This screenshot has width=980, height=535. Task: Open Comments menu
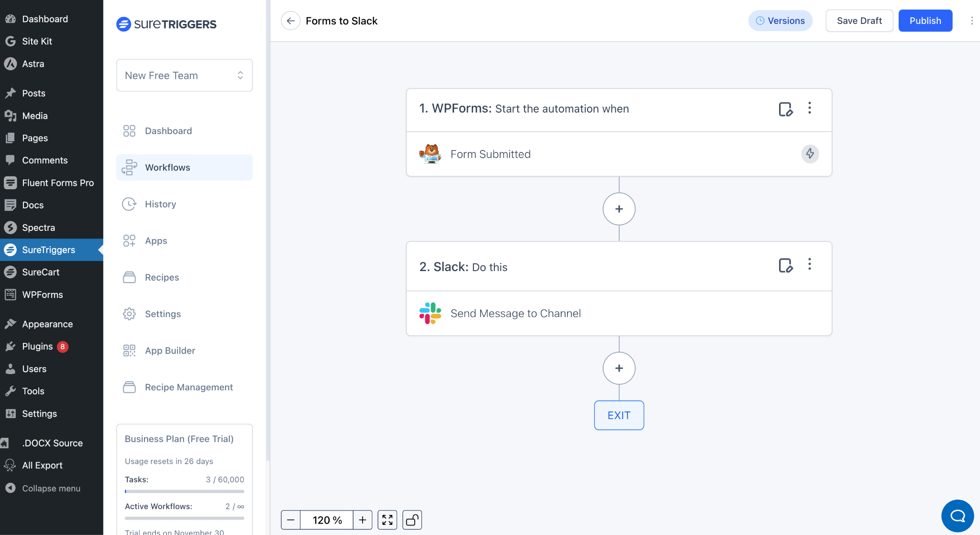coord(52,160)
